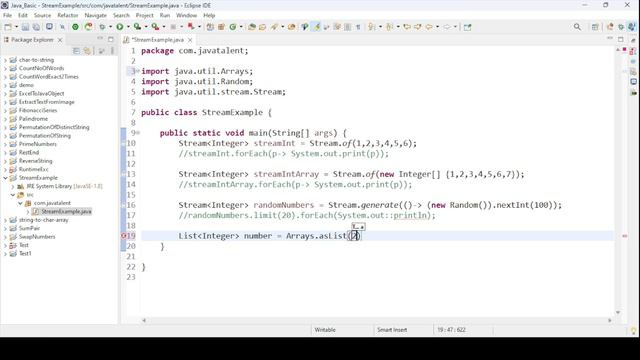Image resolution: width=640 pixels, height=360 pixels.
Task: Click the Open Type toolbar icon
Action: [x=252, y=27]
